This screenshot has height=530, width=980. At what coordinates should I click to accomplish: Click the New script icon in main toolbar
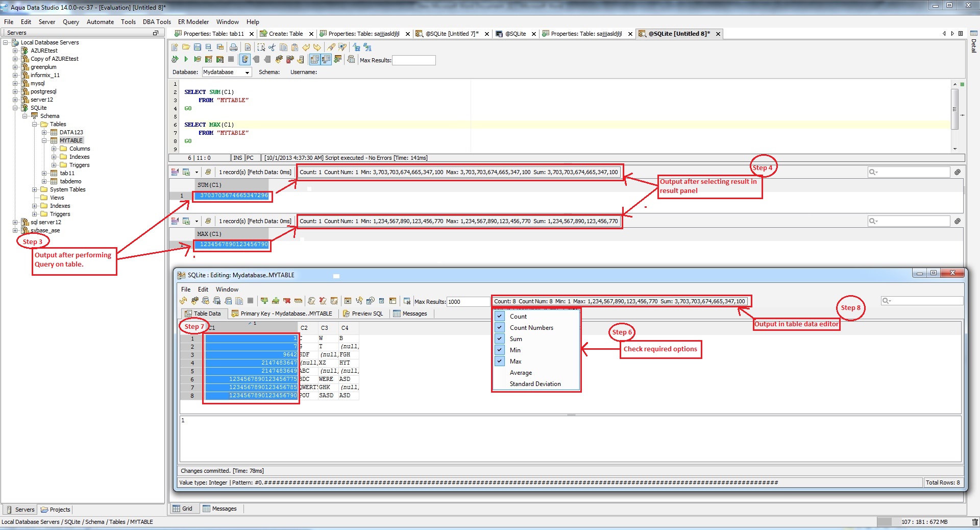[x=175, y=47]
